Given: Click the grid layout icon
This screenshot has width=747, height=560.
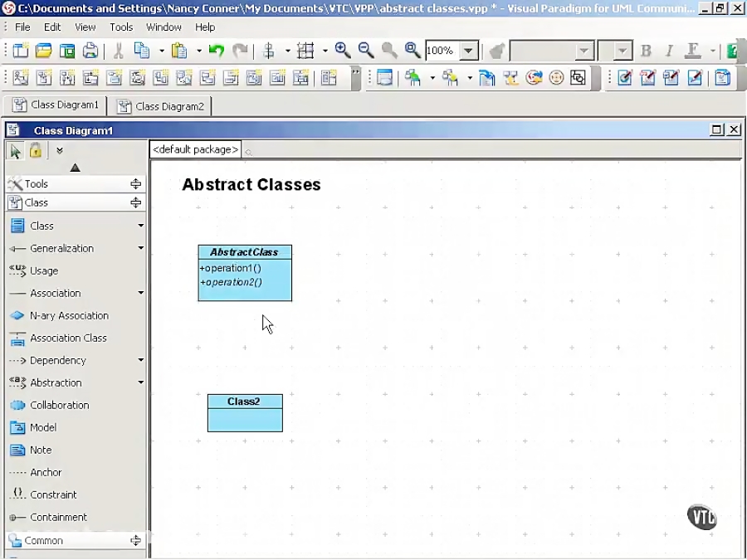Looking at the screenshot, I should pos(305,51).
